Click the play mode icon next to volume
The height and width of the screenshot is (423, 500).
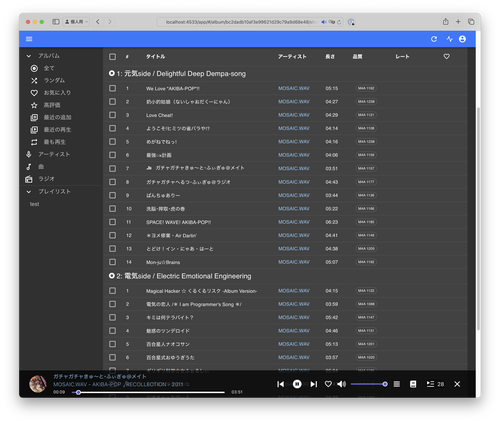coord(397,384)
